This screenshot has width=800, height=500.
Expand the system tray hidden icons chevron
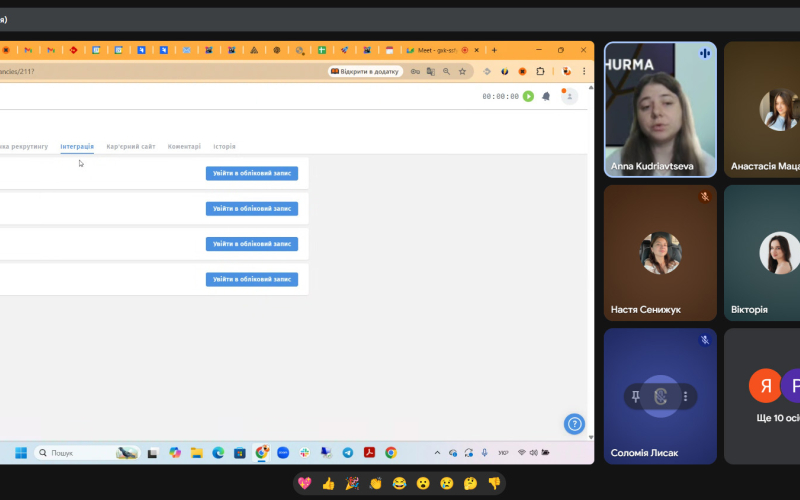click(439, 453)
